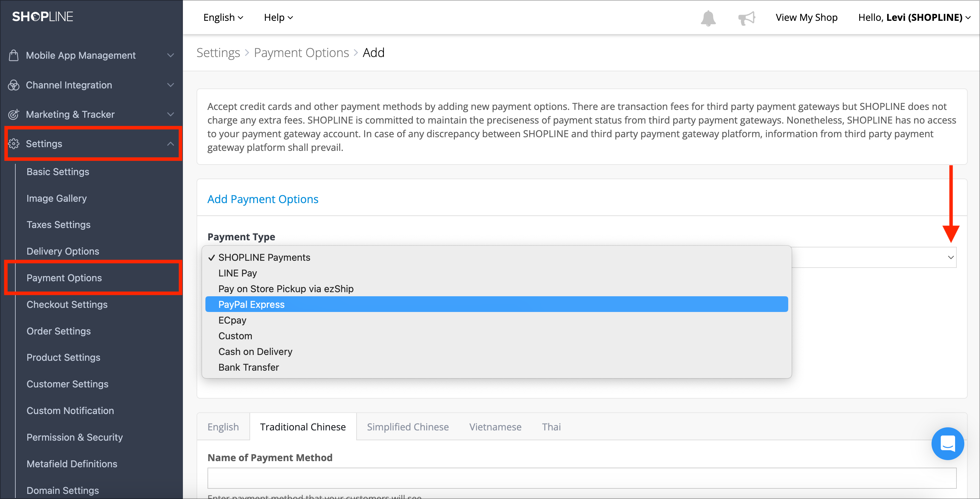Click the Payment Type dropdown arrow
Image resolution: width=980 pixels, height=499 pixels.
950,257
